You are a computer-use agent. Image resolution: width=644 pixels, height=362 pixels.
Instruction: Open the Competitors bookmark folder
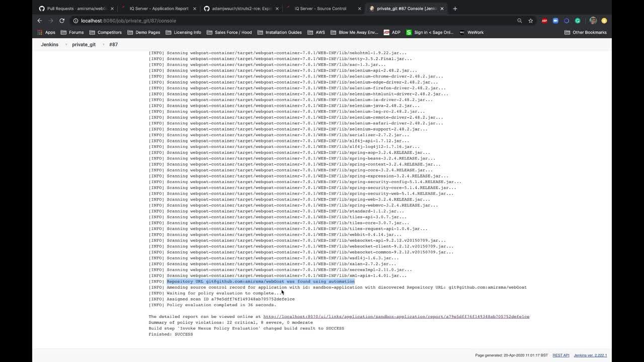click(106, 32)
